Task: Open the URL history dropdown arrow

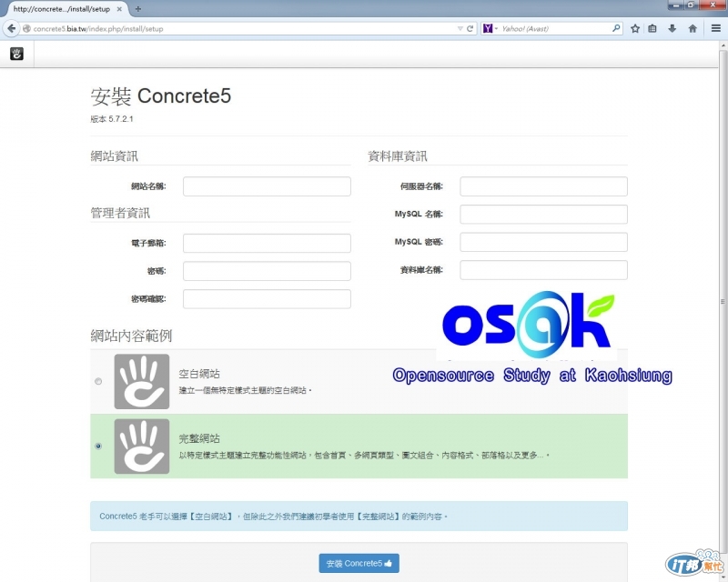Action: pos(460,29)
